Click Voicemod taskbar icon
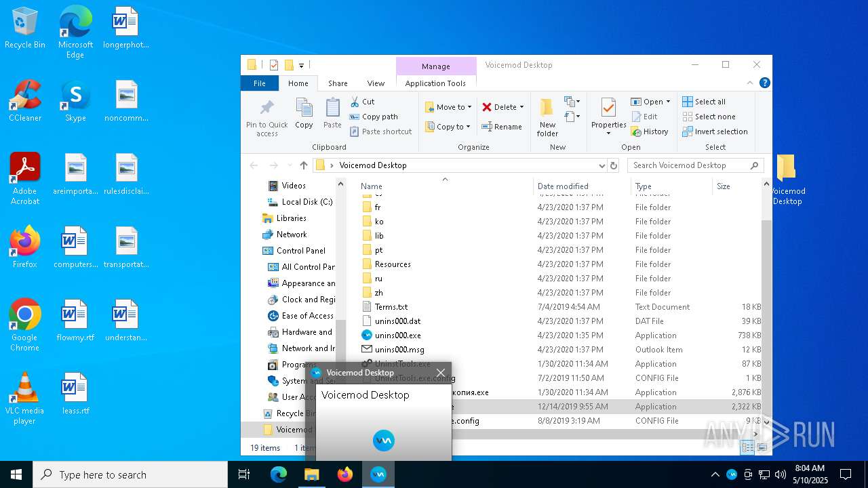 coord(378,474)
